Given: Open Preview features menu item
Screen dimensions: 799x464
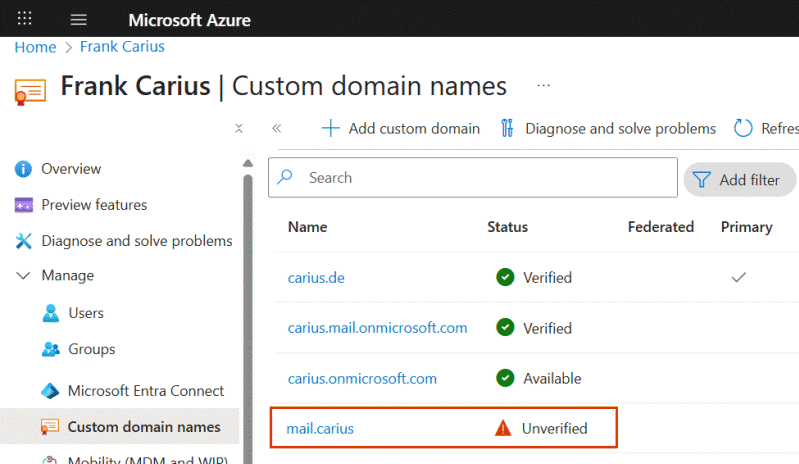Looking at the screenshot, I should pyautogui.click(x=94, y=205).
